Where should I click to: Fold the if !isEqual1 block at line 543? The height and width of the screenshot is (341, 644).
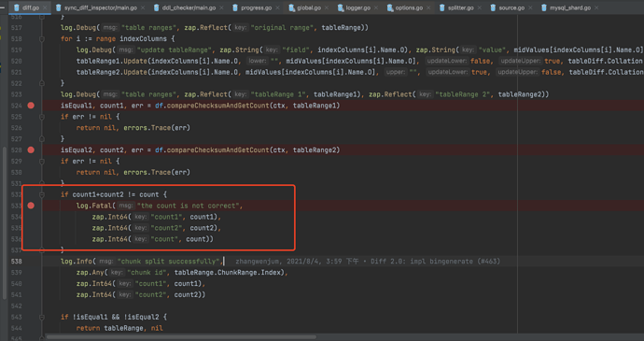tap(42, 317)
